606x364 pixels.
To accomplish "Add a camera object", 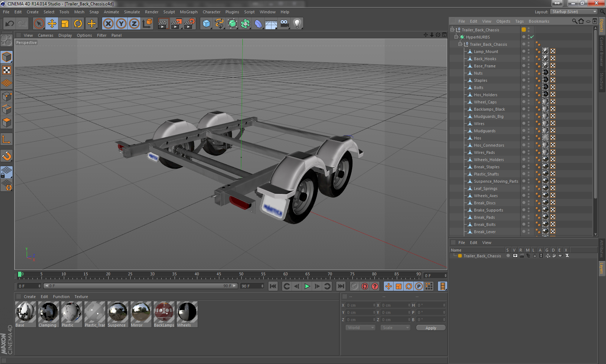I will tap(284, 24).
